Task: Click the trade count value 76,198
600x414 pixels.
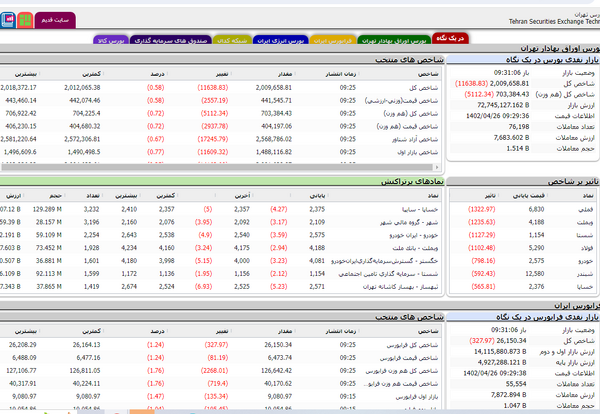Action: (x=519, y=127)
